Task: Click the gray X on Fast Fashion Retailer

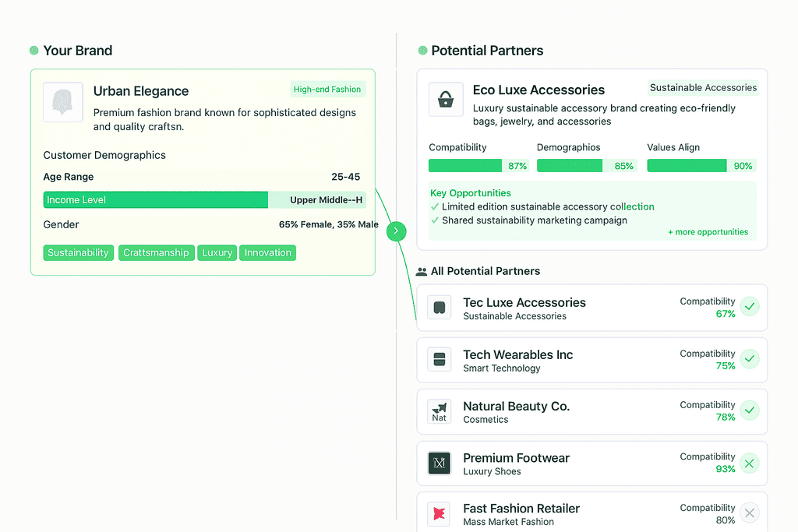Action: tap(750, 513)
